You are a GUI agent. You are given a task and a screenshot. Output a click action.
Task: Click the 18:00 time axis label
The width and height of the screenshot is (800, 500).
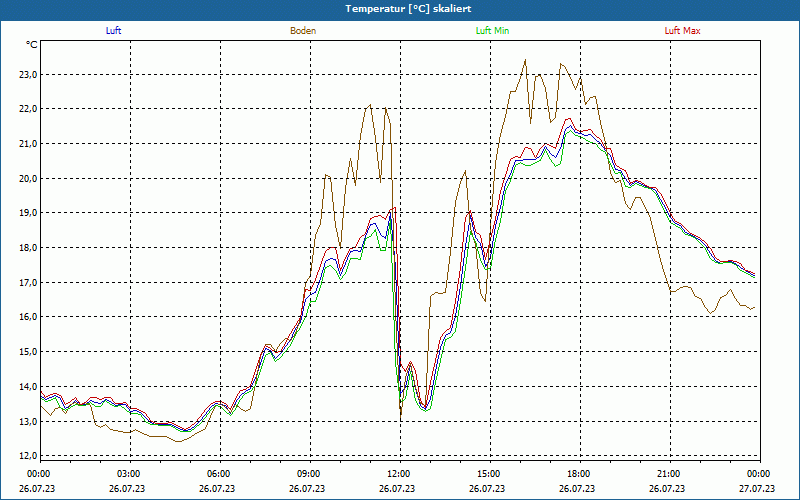coord(578,474)
